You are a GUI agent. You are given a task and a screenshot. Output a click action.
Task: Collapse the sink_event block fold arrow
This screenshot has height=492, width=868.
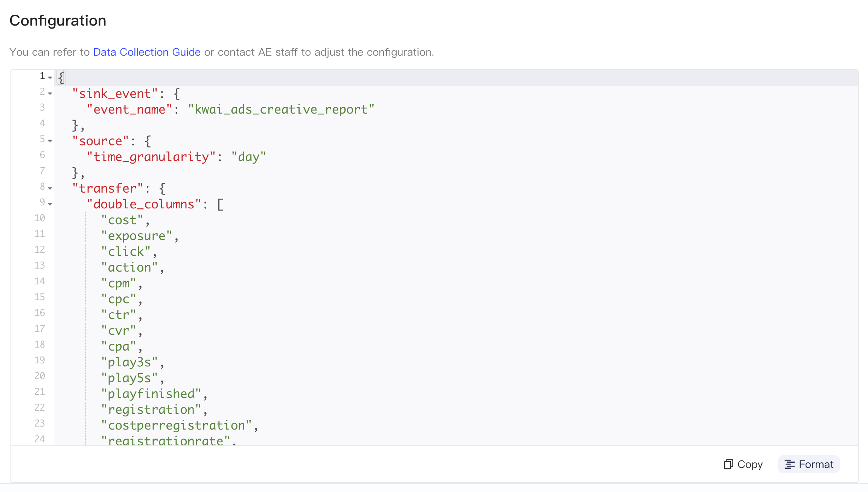pos(50,93)
